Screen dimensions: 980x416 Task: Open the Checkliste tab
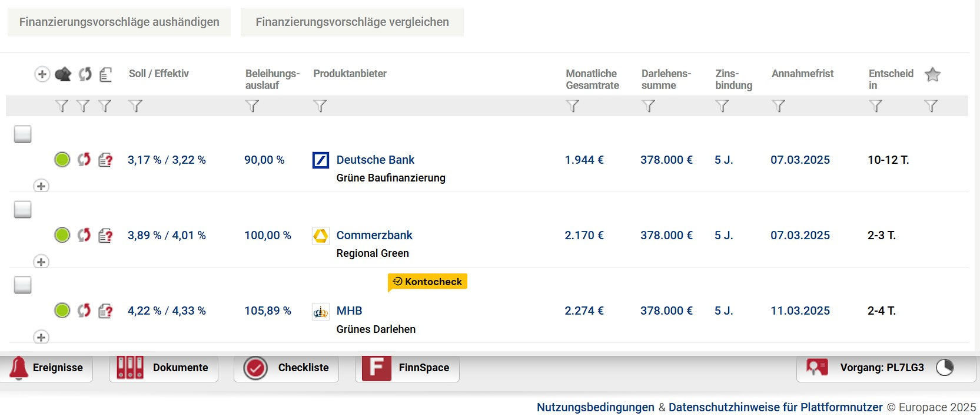click(x=286, y=368)
